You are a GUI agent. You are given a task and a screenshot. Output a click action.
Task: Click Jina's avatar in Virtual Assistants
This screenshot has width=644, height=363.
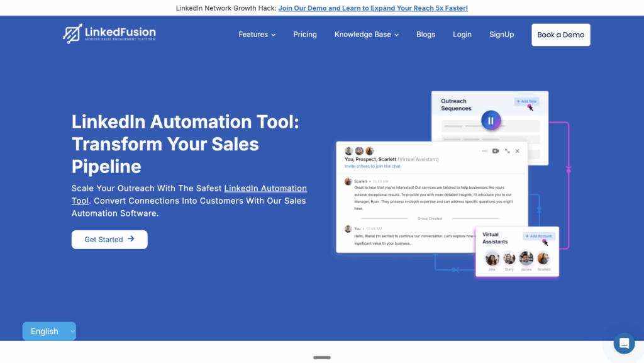(x=492, y=259)
